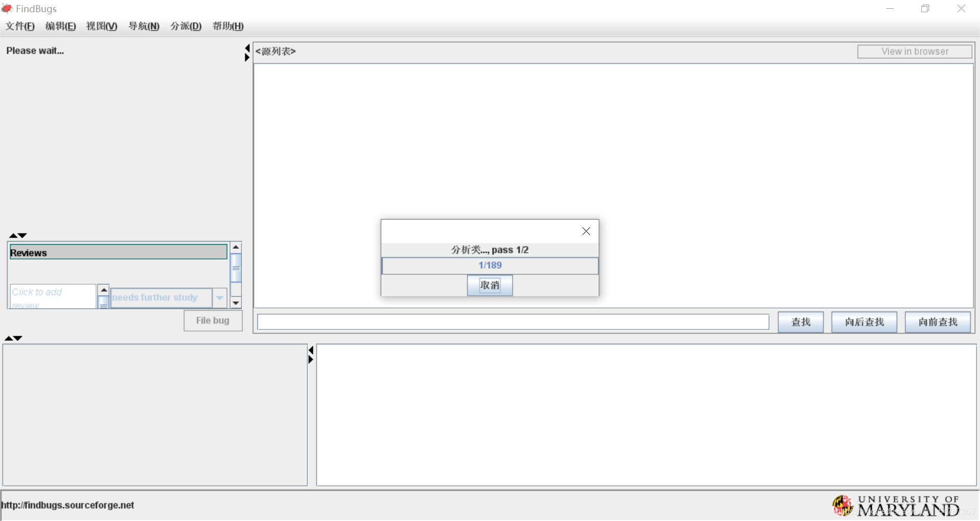Close the analysis progress dialog

[586, 231]
